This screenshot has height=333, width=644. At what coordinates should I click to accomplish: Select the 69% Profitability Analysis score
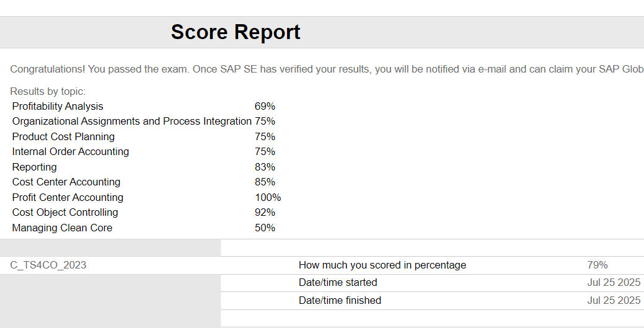tap(265, 106)
